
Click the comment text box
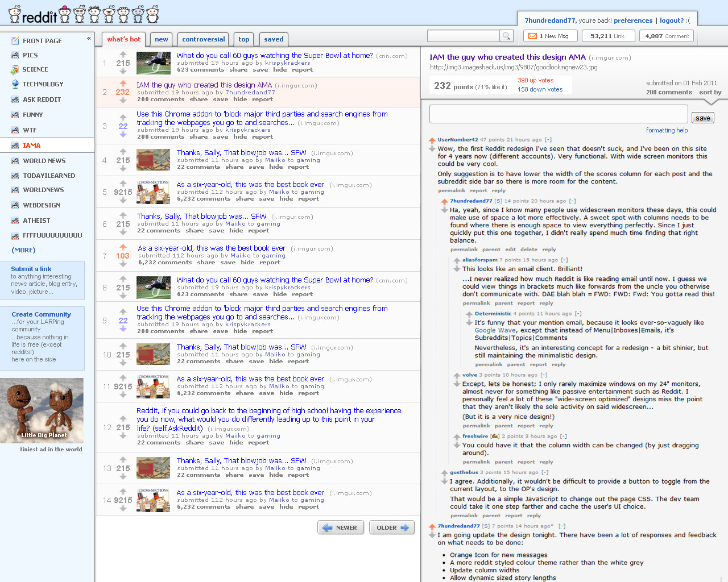click(559, 114)
